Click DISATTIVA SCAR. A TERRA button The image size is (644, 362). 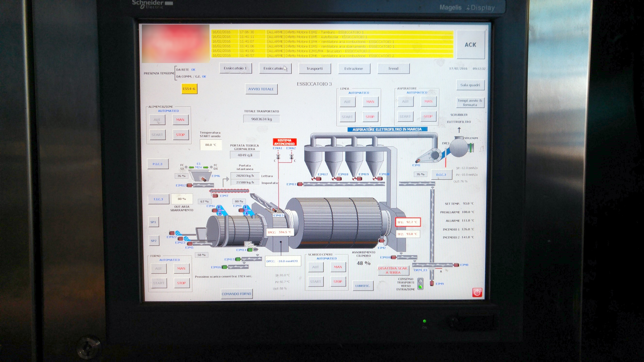(x=393, y=270)
